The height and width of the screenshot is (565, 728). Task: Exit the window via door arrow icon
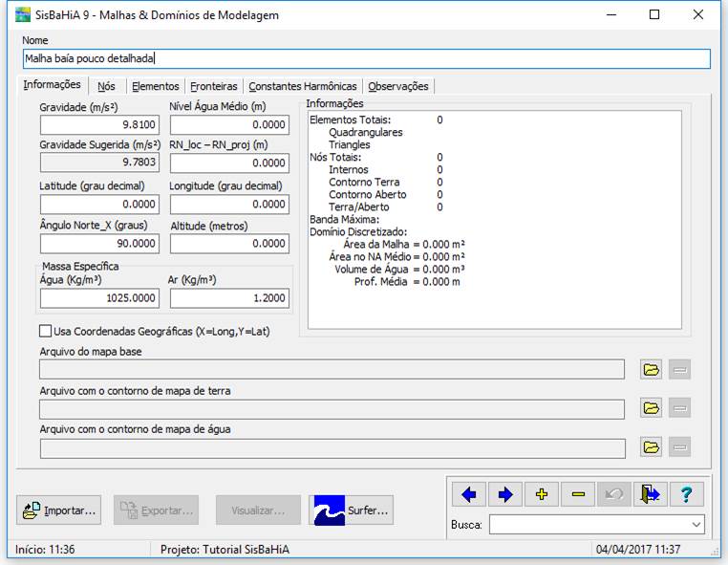coord(651,494)
